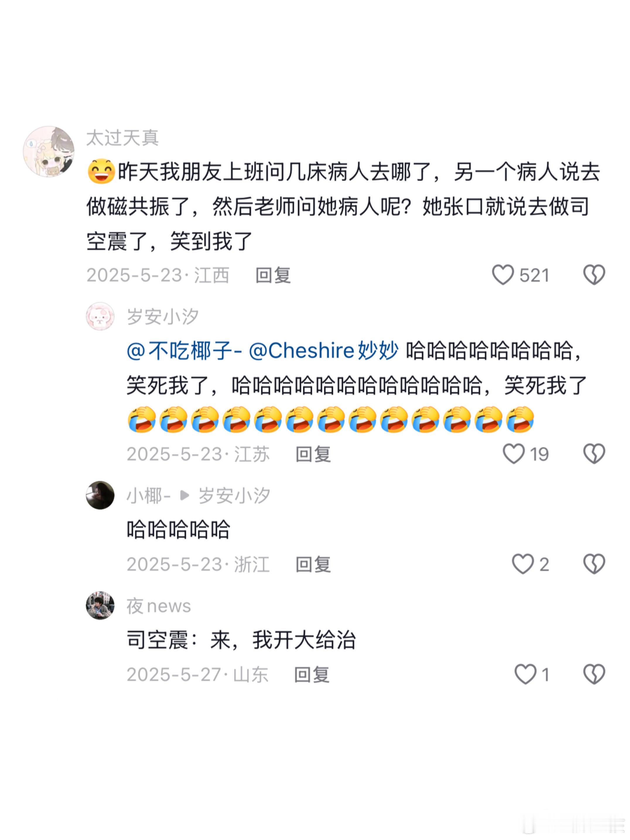Tap broken heart on 岁安小汐's reply
Screen dimensions: 630x840
[594, 454]
